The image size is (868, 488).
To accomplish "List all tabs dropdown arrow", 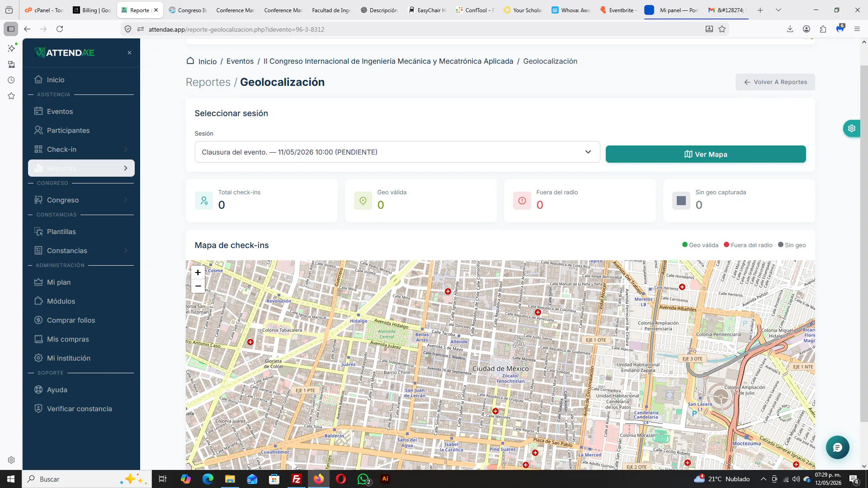I will pyautogui.click(x=778, y=10).
